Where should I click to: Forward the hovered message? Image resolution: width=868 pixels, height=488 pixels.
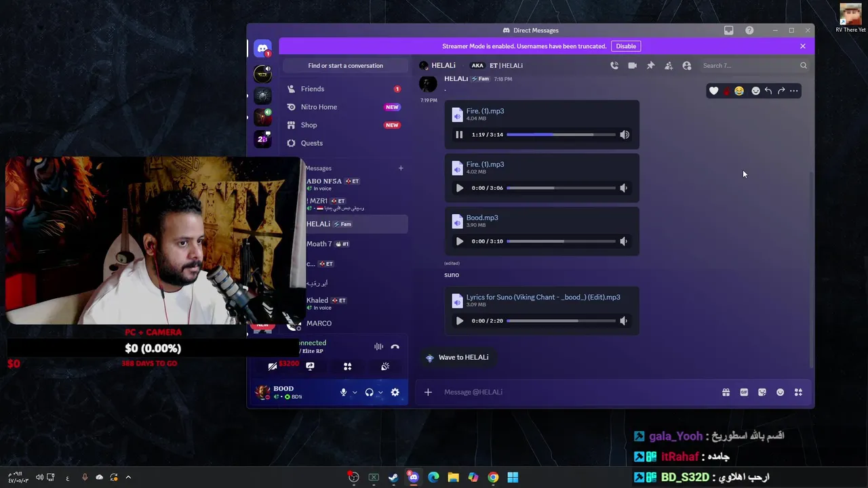pos(781,91)
